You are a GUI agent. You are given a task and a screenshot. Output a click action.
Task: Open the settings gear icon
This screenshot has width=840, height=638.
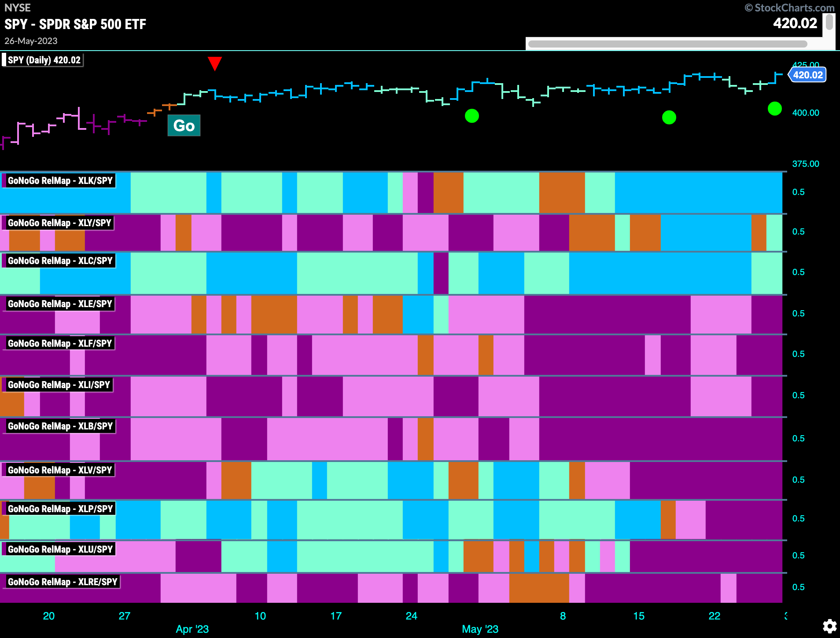(x=829, y=626)
